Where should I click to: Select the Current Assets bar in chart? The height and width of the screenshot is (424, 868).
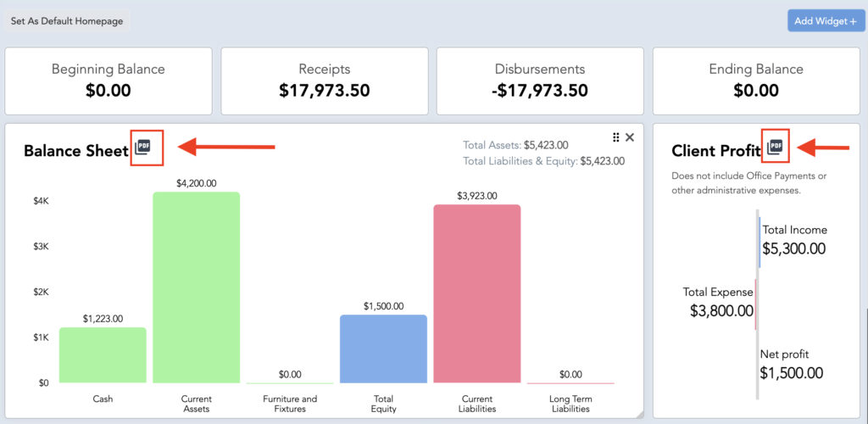click(196, 288)
